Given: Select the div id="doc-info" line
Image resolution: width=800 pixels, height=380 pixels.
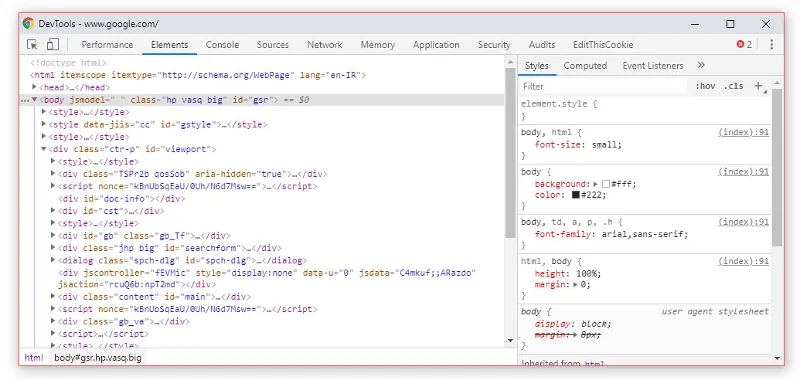Looking at the screenshot, I should (x=121, y=198).
